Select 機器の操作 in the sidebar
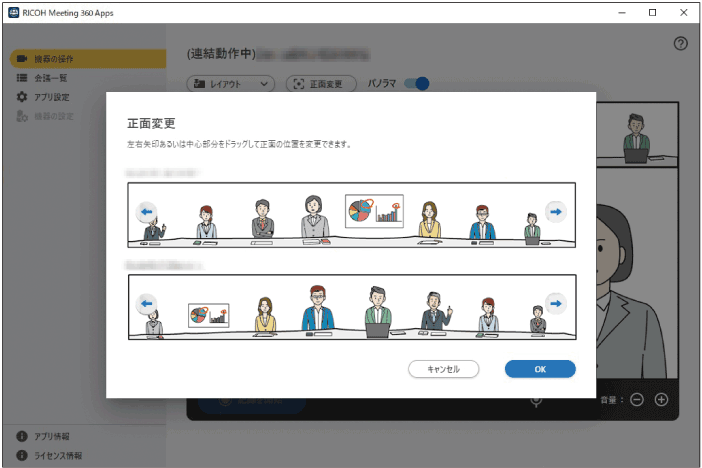The width and height of the screenshot is (702, 468). 88,59
